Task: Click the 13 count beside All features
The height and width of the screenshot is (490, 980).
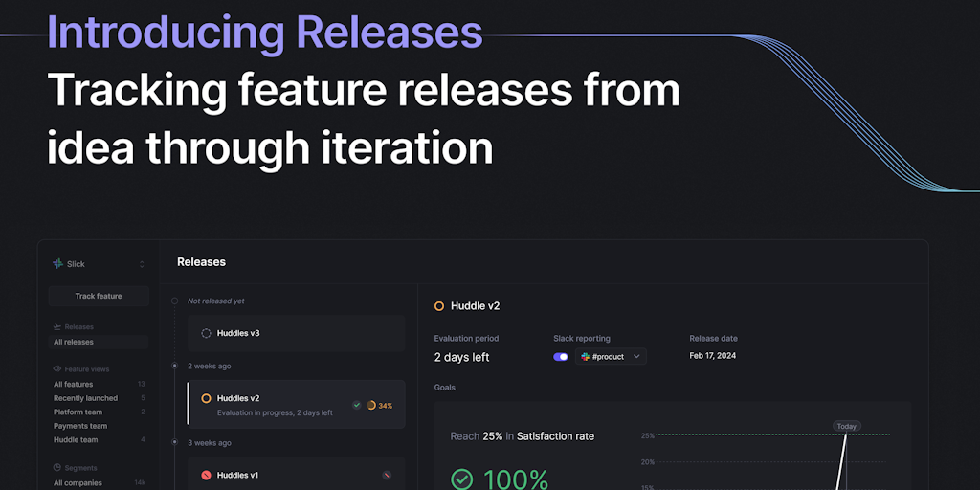Action: point(142,385)
